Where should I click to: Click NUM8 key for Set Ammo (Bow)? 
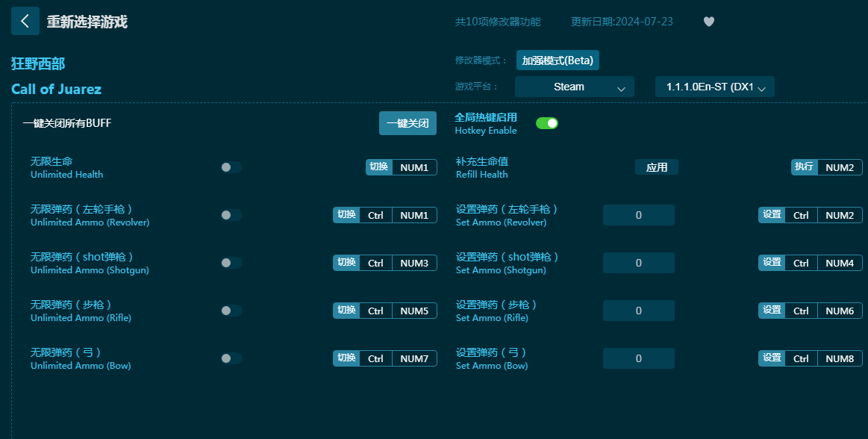[840, 358]
